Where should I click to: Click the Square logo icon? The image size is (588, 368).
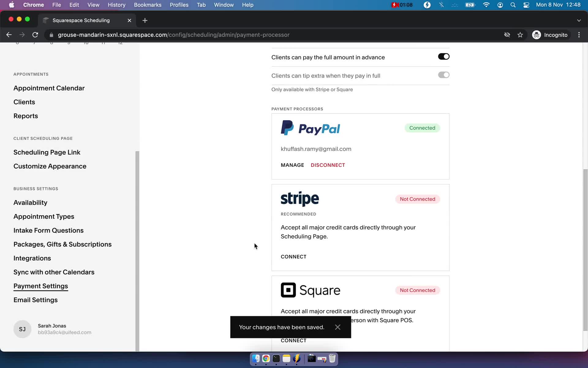[288, 290]
